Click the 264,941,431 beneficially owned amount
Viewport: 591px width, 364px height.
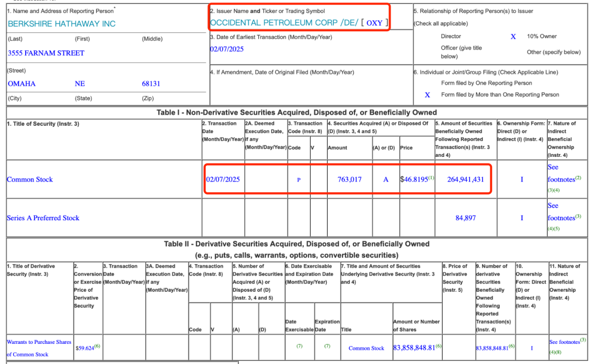466,180
